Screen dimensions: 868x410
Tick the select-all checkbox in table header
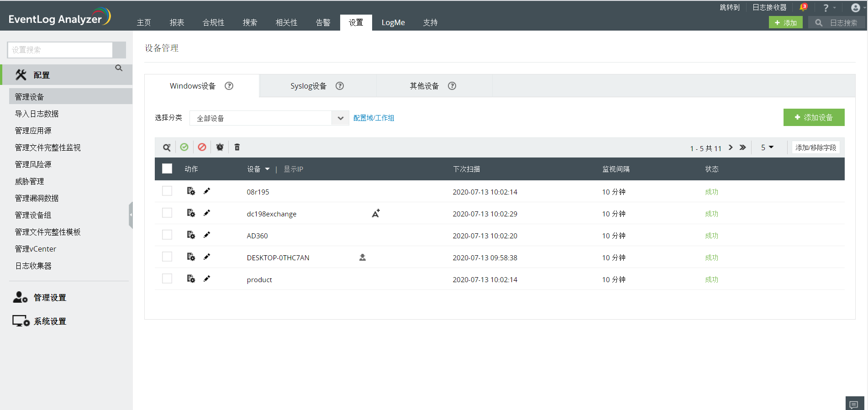pyautogui.click(x=167, y=169)
